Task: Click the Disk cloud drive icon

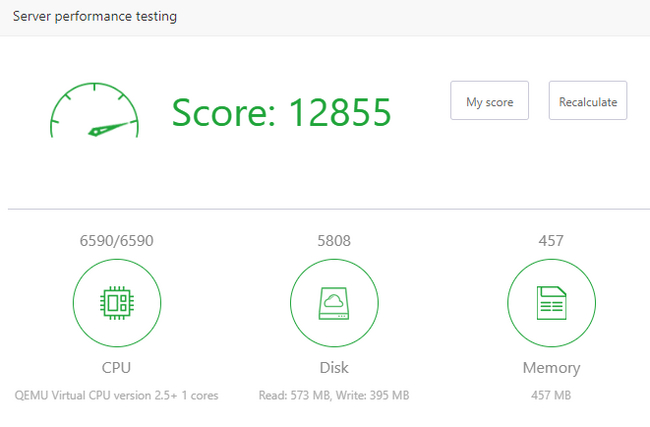Action: point(334,303)
